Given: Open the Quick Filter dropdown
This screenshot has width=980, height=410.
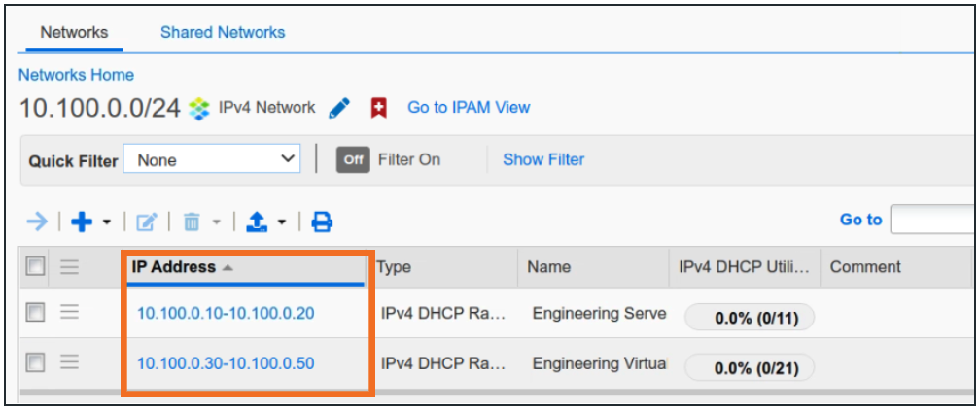Looking at the screenshot, I should pos(212,159).
